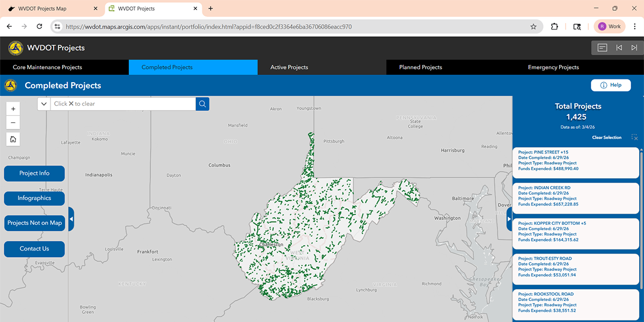Screen dimensions: 644x322
Task: Click the search magnifier button
Action: coord(202,104)
